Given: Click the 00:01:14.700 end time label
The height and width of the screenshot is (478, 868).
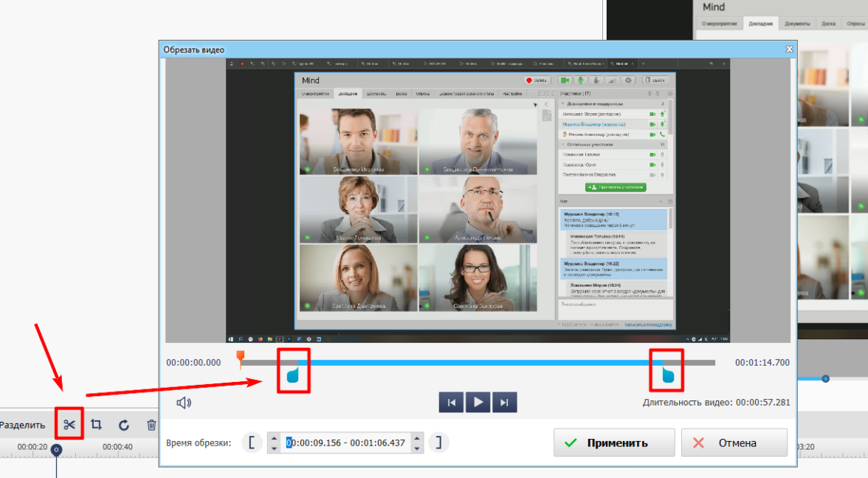Looking at the screenshot, I should pos(762,362).
